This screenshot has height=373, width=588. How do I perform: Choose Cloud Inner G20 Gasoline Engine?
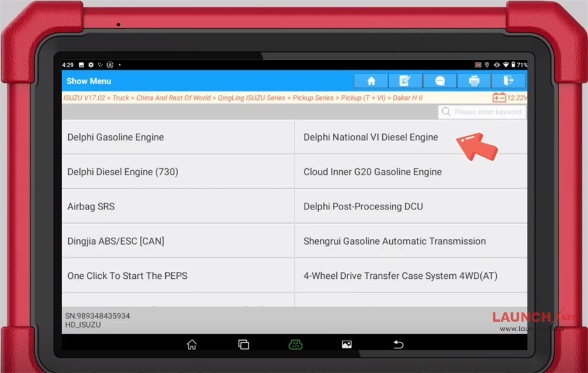click(411, 171)
